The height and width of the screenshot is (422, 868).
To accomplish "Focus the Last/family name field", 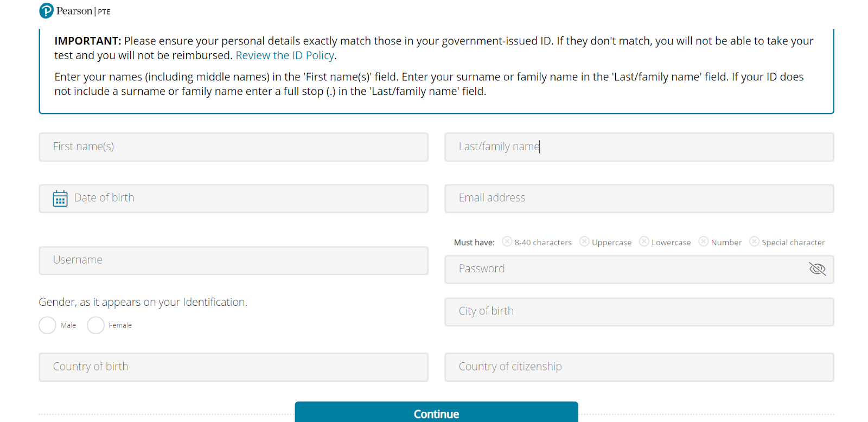I will coord(639,147).
